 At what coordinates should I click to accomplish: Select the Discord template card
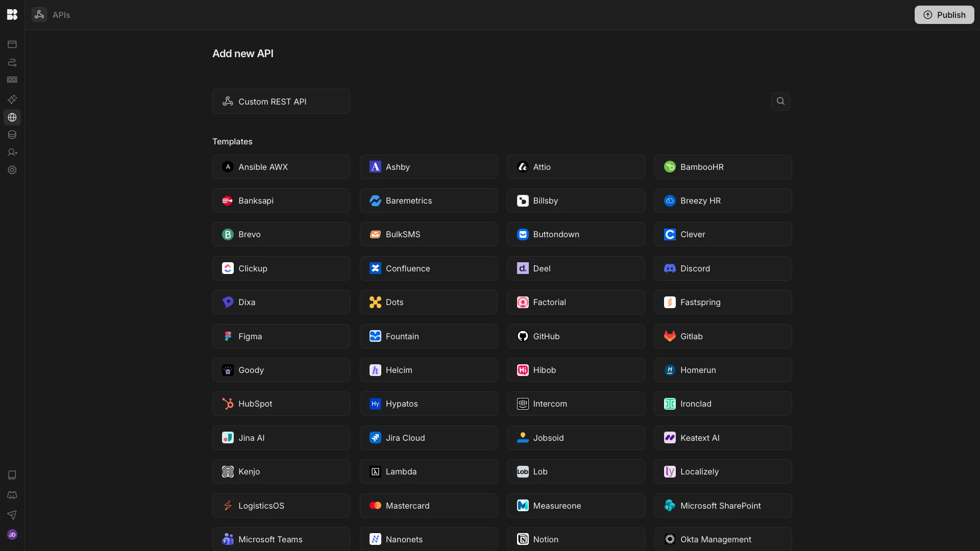[x=722, y=268]
